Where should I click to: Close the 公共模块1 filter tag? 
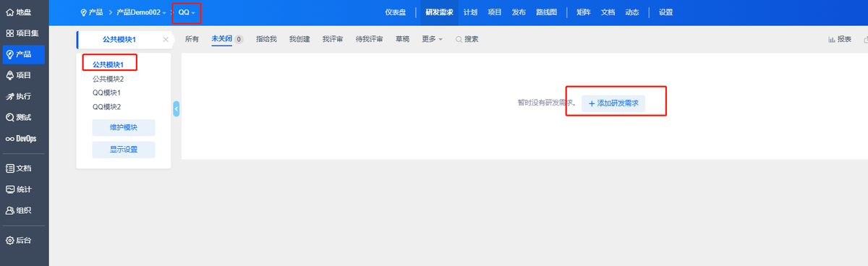pos(166,39)
